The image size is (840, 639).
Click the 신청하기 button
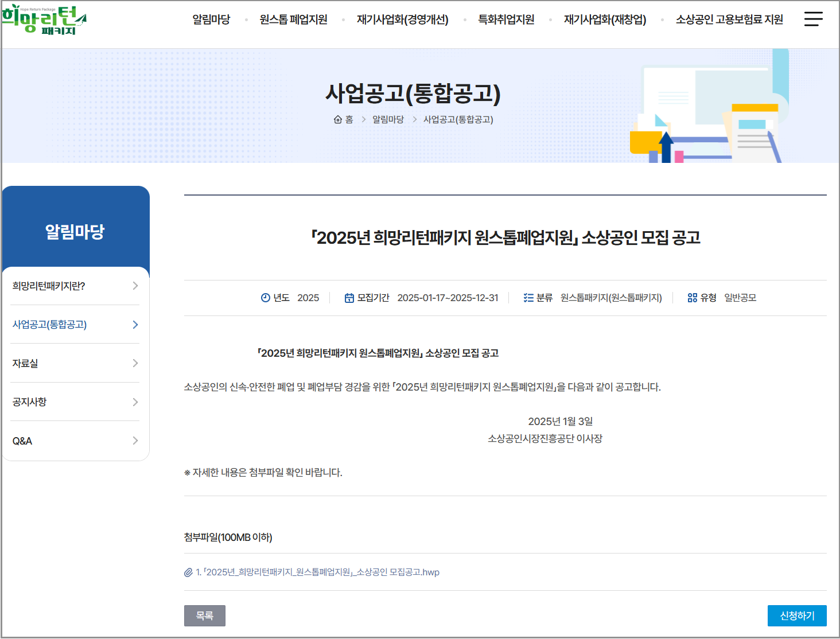point(797,615)
